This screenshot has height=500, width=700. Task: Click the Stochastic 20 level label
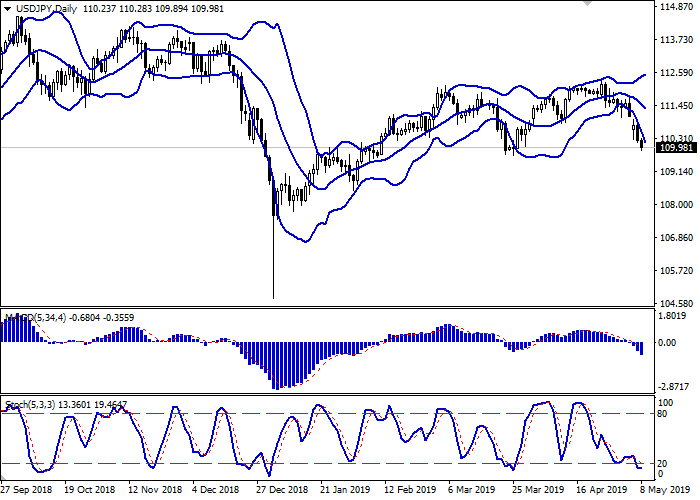click(663, 464)
